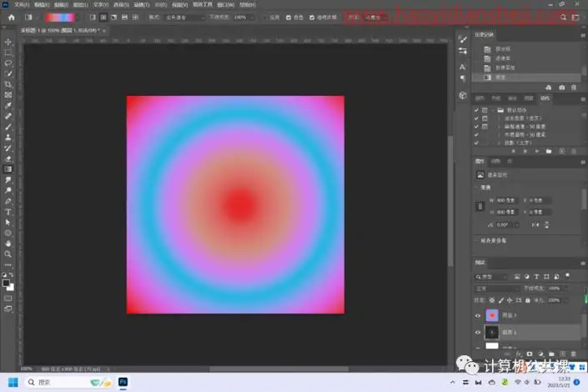The height and width of the screenshot is (392, 588).
Task: Open the 窗口(W) menu
Action: [x=226, y=5]
